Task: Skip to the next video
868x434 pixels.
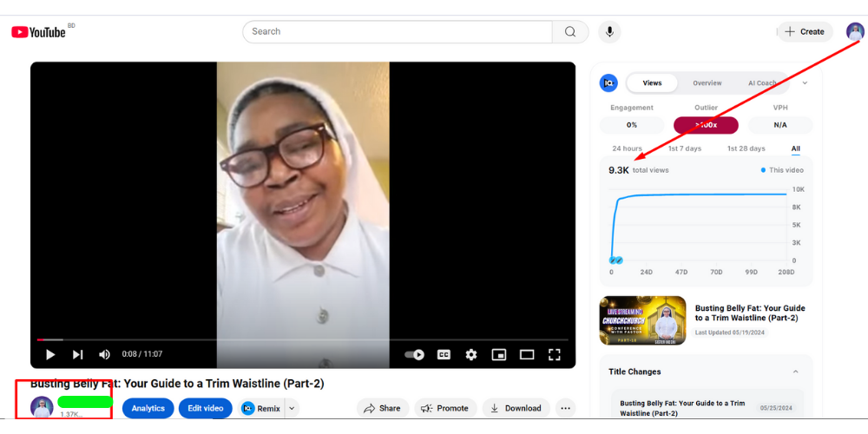Action: pos(78,354)
